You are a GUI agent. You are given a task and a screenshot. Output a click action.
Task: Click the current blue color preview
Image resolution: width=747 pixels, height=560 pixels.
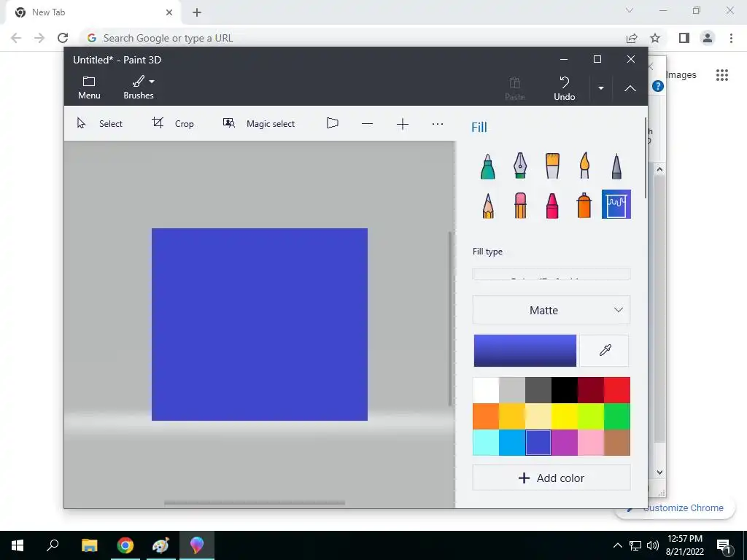pyautogui.click(x=525, y=351)
